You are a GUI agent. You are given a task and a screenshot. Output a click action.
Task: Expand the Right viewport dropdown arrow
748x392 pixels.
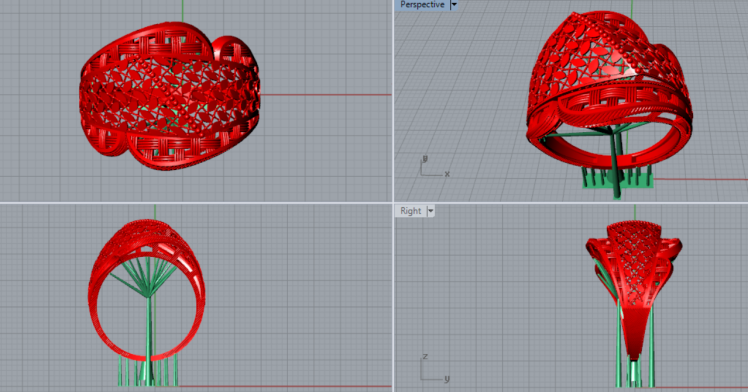point(431,211)
